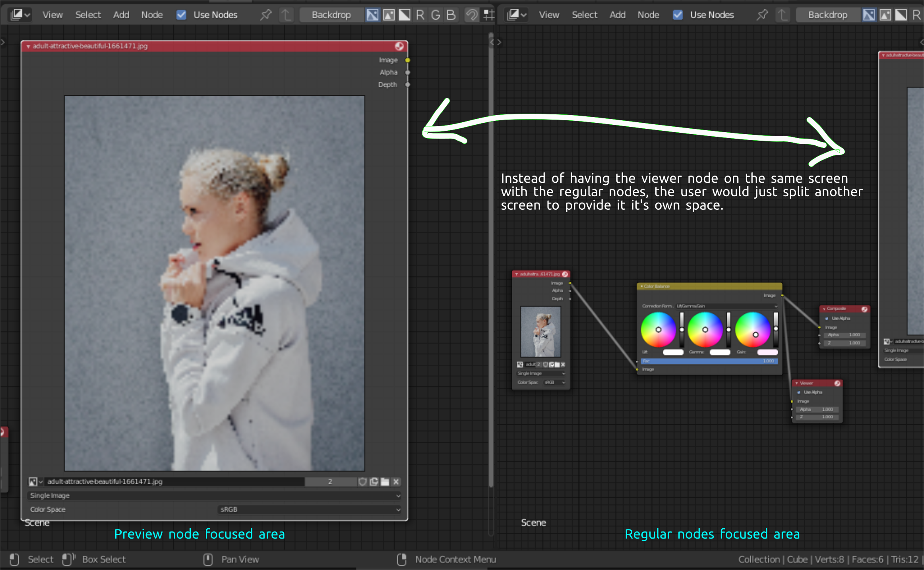Click Backdrop button in left editor
Screen dimensions: 924x570
[x=331, y=15]
